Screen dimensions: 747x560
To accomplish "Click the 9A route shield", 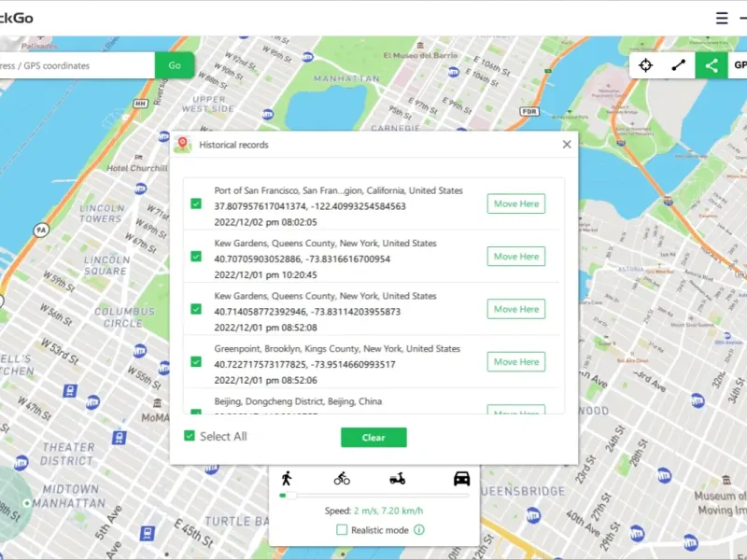I will [x=41, y=231].
